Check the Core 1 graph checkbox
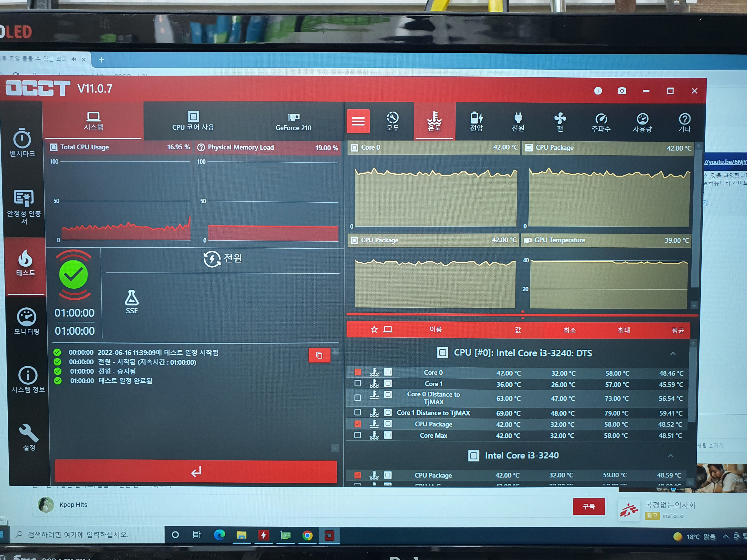747x560 pixels. click(x=358, y=384)
